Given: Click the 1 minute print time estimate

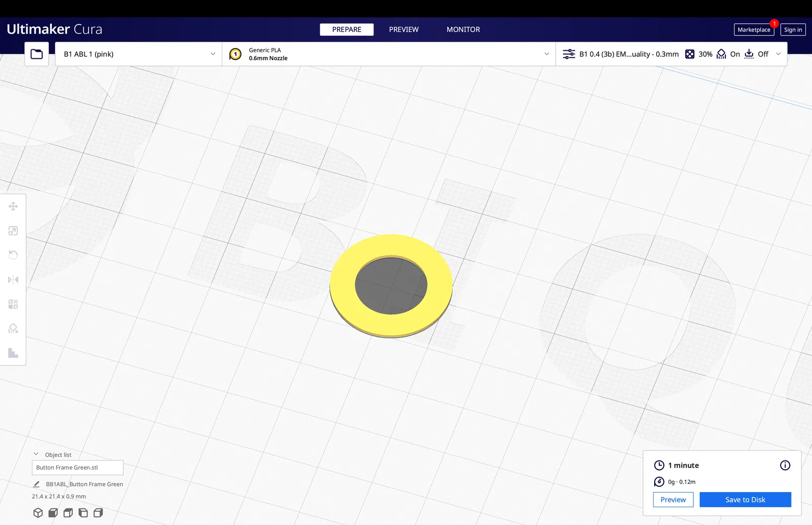Looking at the screenshot, I should pos(683,465).
